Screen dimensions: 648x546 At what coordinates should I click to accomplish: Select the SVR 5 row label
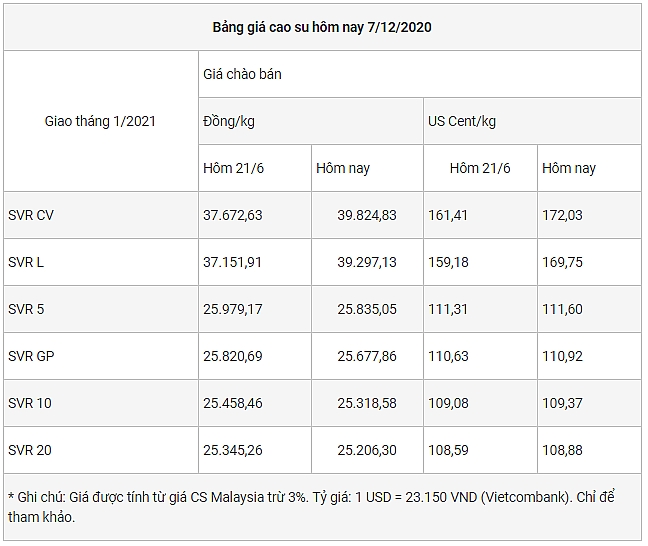tap(26, 309)
